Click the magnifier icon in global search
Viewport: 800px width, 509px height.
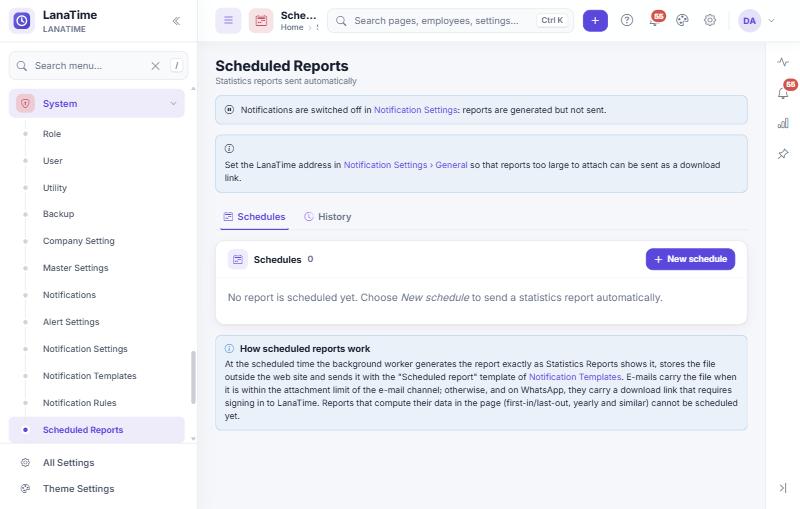coord(341,21)
